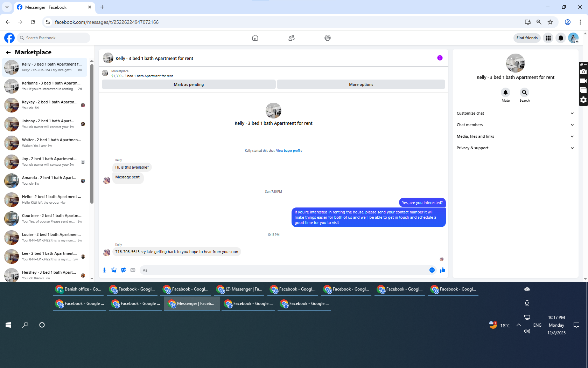
Task: Open Kelly's large listing thumbnail in side panel
Action: point(515,63)
